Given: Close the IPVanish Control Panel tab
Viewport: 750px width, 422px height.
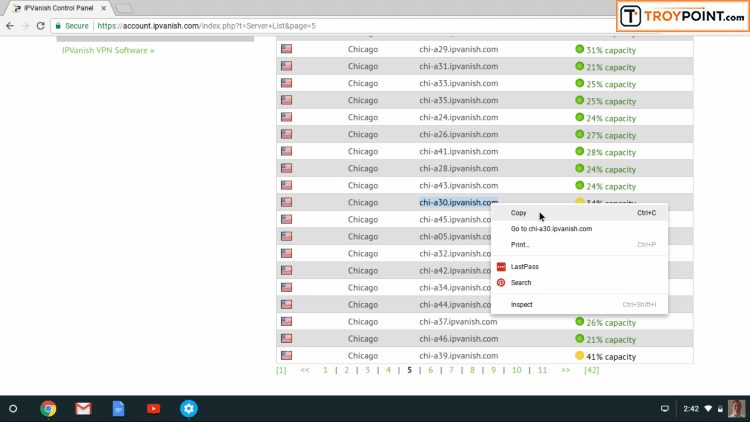Looking at the screenshot, I should tap(103, 8).
